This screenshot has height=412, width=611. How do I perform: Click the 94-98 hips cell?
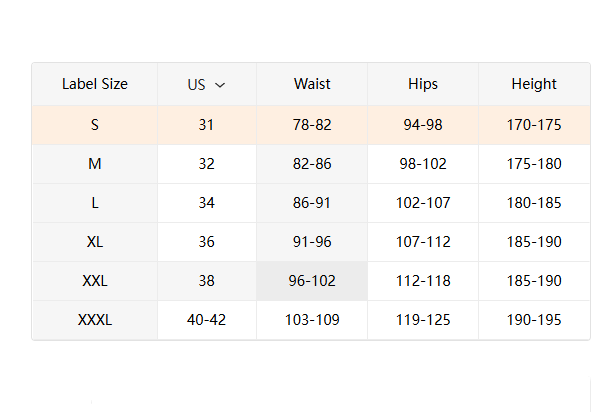point(423,125)
